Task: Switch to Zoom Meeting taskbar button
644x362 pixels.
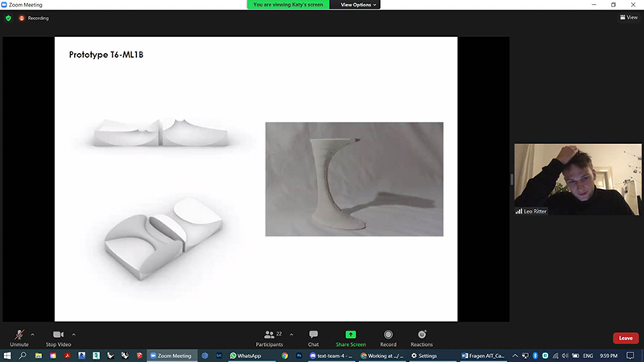Action: point(171,356)
